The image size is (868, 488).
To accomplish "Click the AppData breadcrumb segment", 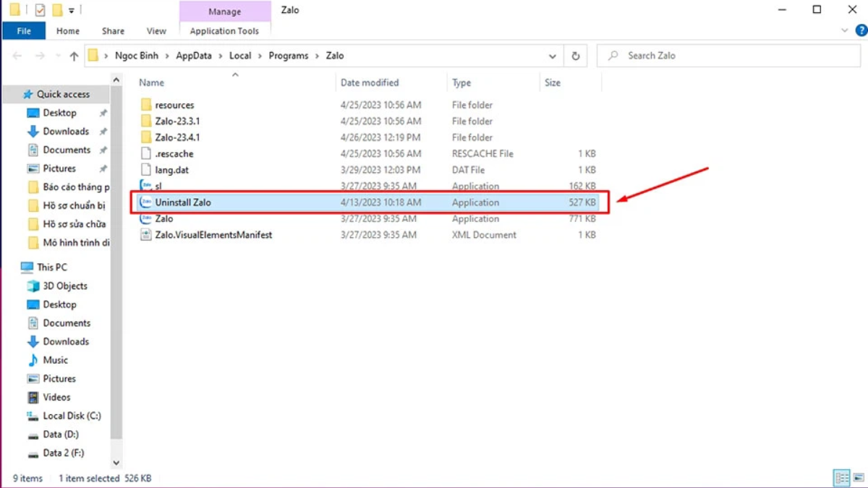I will click(194, 56).
